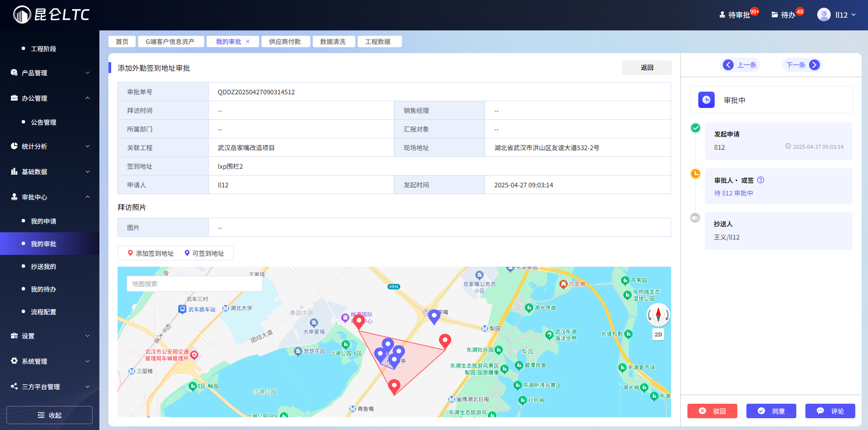
Task: Click the 驳回 reject button
Action: 712,411
